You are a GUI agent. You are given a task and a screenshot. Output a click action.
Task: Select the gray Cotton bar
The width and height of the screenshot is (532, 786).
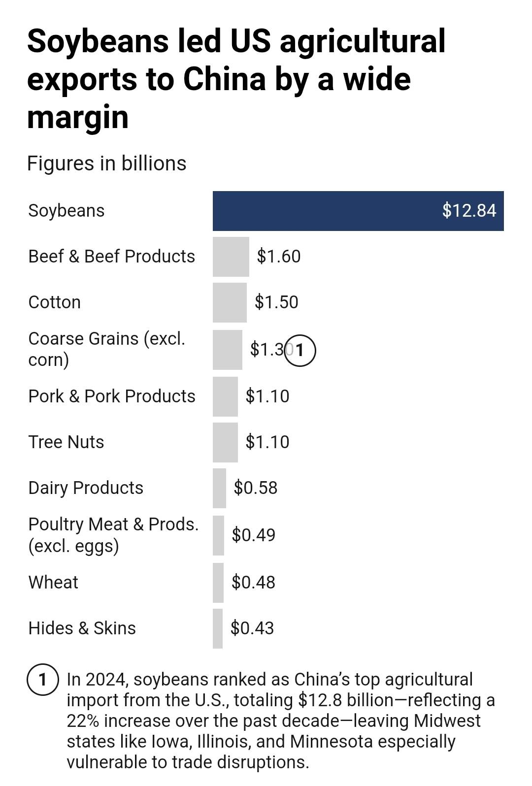point(230,302)
